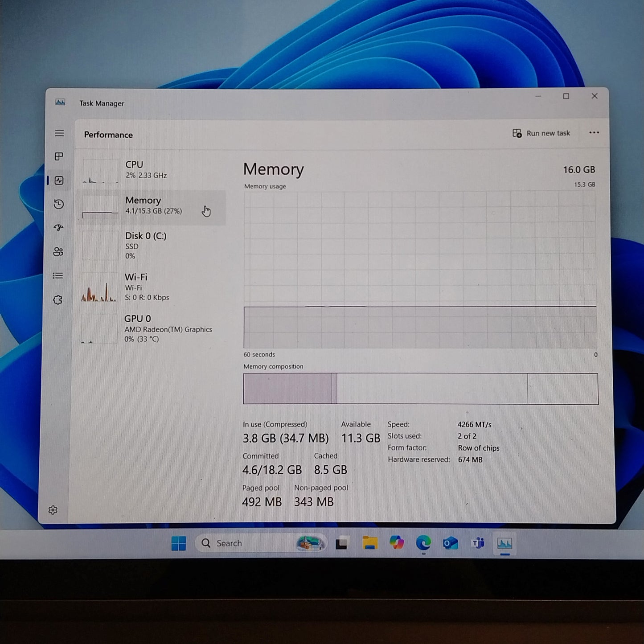This screenshot has width=644, height=644.
Task: Open the Details page icon
Action: (58, 276)
